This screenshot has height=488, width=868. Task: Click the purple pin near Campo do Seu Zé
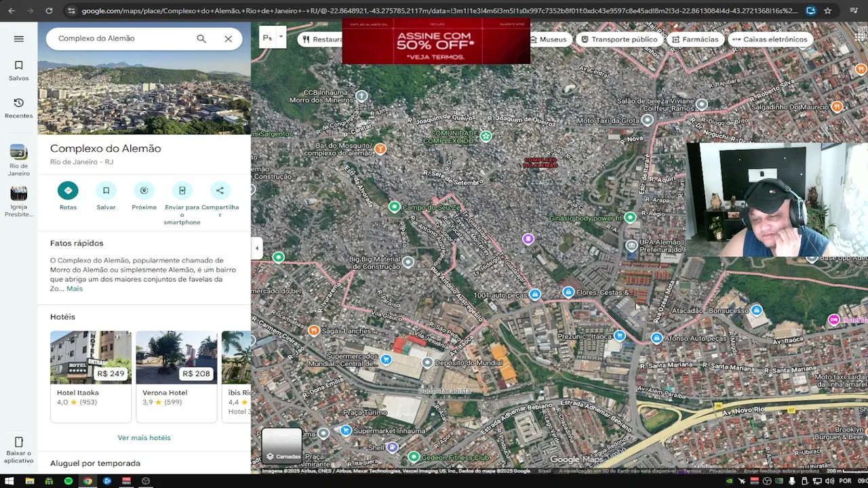pyautogui.click(x=528, y=239)
